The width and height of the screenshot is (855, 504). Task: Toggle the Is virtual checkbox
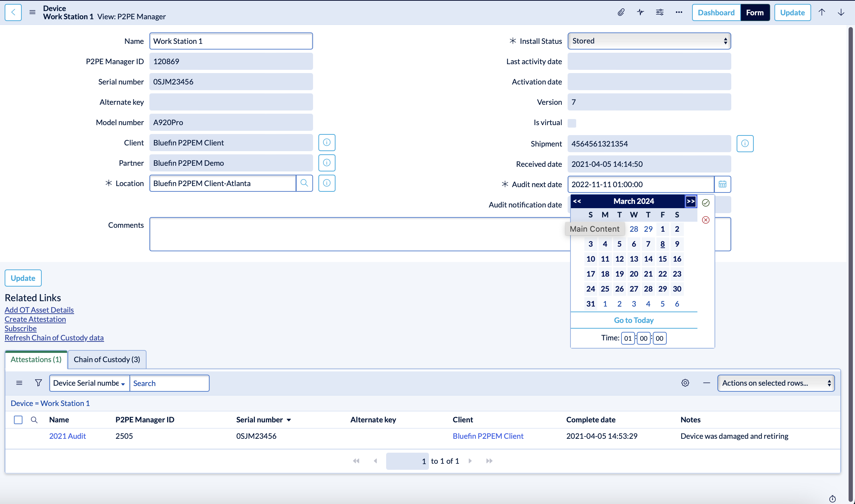click(x=572, y=123)
